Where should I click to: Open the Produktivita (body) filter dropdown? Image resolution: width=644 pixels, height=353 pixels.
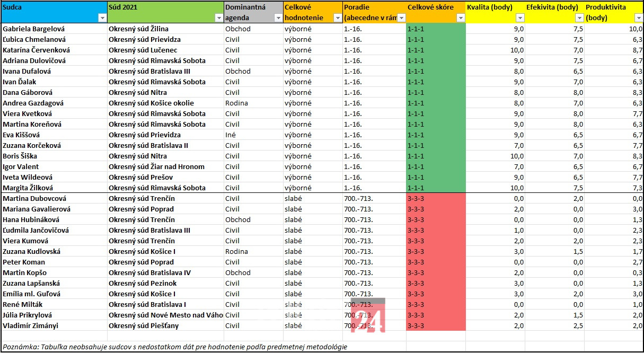click(x=638, y=18)
